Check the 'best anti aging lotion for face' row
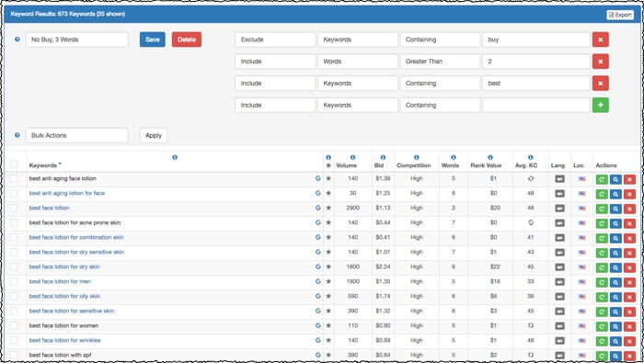 (14, 193)
